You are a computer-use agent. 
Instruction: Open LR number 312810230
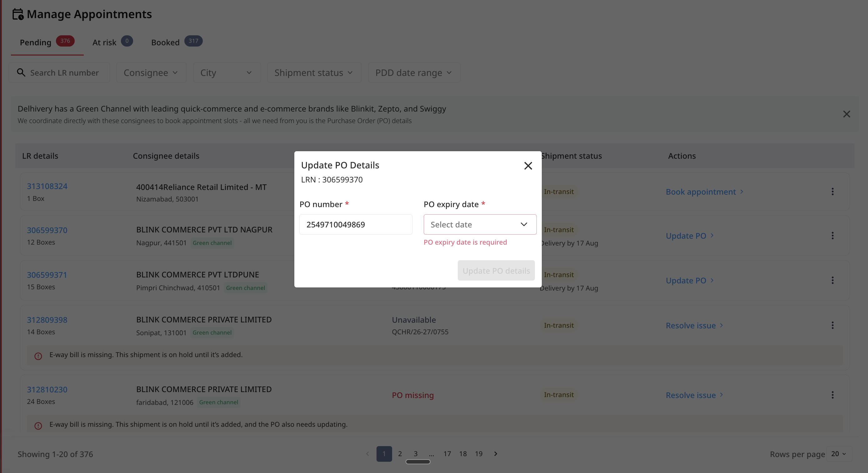[47, 390]
